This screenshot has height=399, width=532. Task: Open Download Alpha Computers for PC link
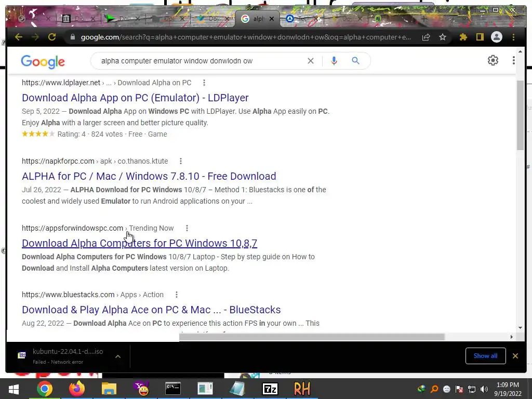tap(139, 243)
